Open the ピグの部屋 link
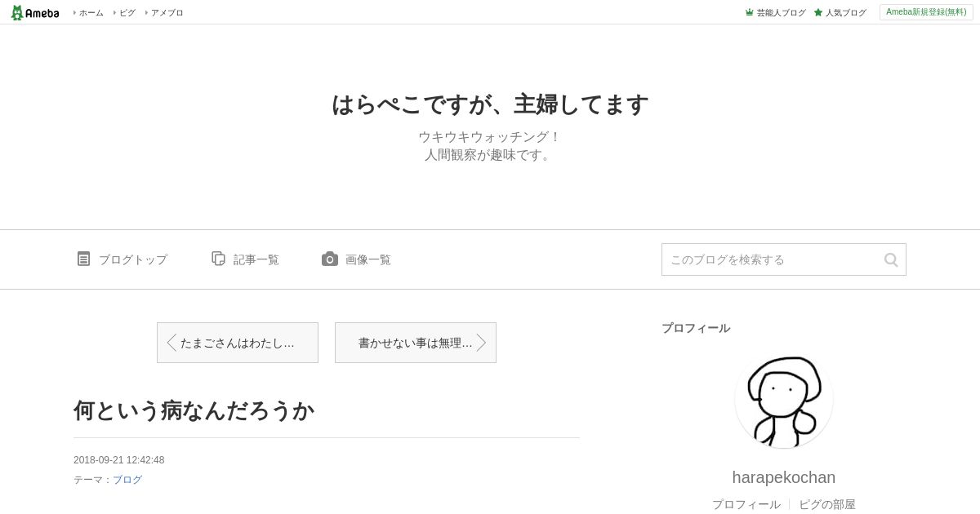The height and width of the screenshot is (514, 980). tap(827, 504)
